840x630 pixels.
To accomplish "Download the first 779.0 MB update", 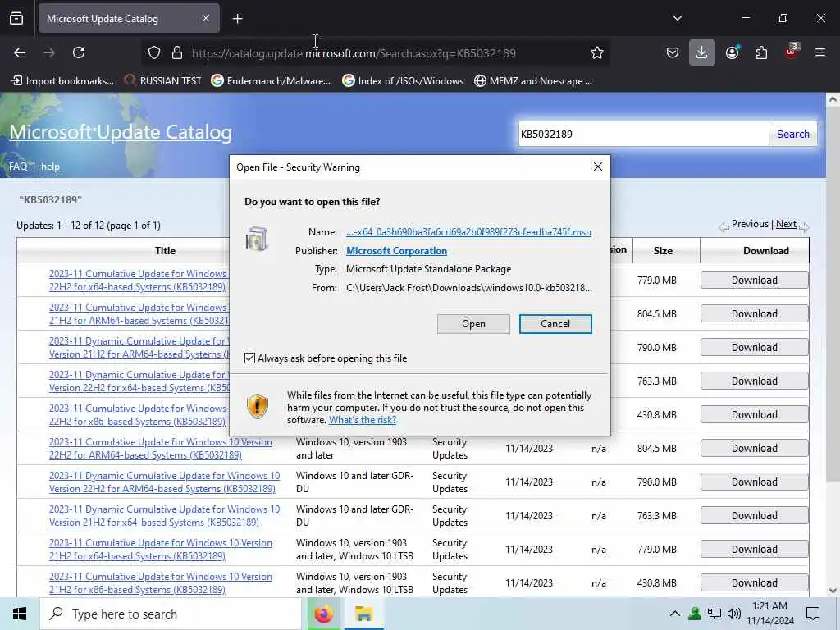I will (755, 281).
